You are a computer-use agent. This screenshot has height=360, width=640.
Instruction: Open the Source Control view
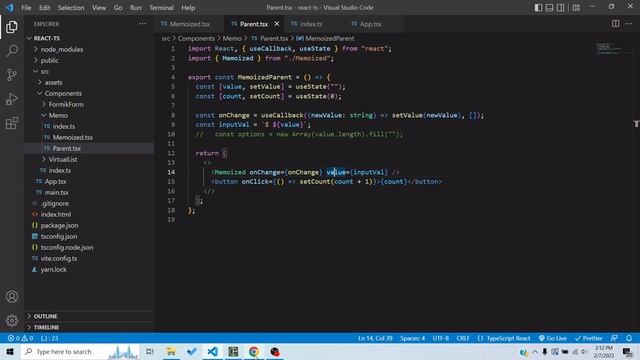(x=12, y=75)
